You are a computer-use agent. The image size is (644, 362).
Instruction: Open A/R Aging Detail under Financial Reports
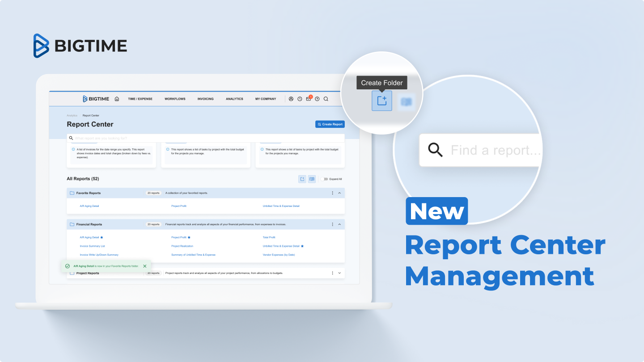(89, 237)
